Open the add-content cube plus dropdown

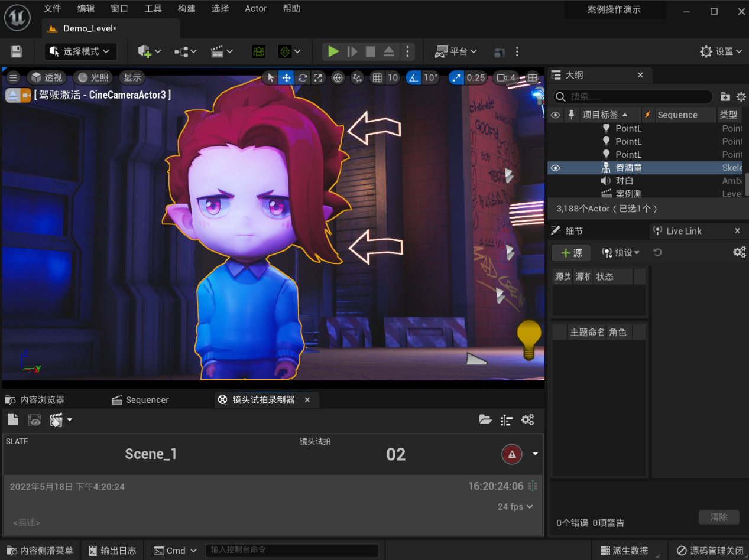[x=150, y=51]
